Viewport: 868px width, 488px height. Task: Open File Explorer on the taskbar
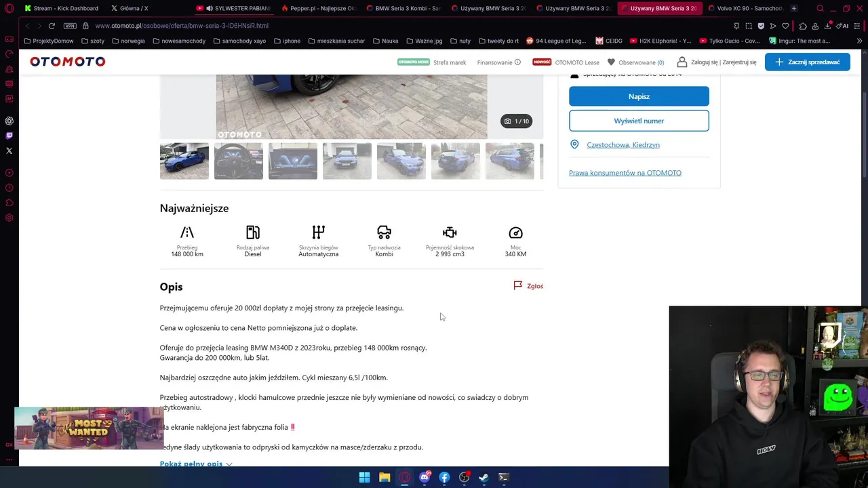[x=384, y=477]
